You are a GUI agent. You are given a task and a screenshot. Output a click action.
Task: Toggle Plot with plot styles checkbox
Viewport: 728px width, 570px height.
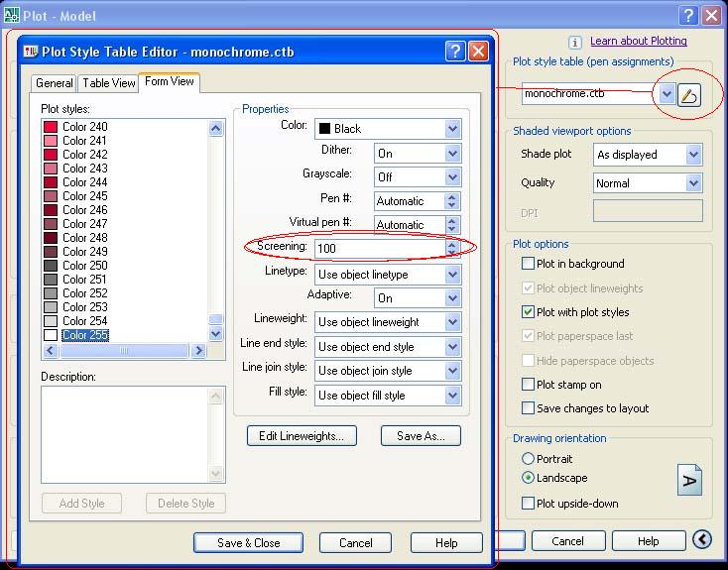click(x=528, y=312)
